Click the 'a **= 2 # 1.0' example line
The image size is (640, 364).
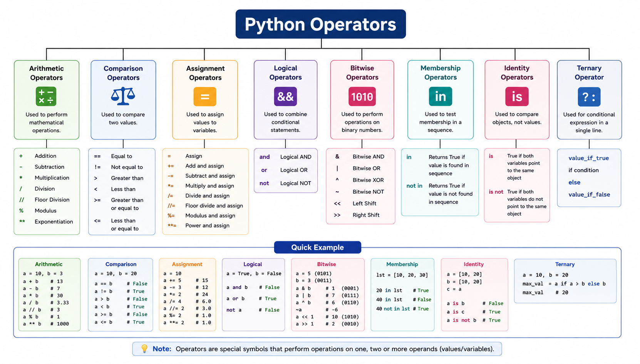coord(187,322)
